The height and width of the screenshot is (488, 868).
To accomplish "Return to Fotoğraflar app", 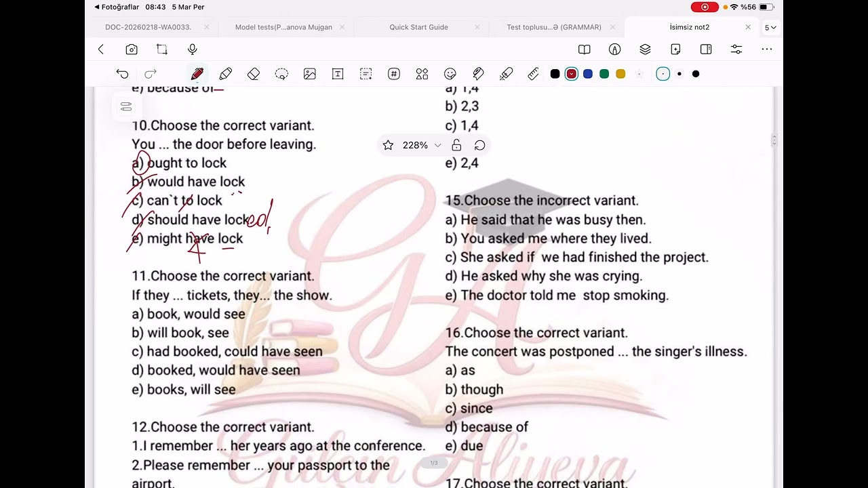I will pyautogui.click(x=117, y=7).
